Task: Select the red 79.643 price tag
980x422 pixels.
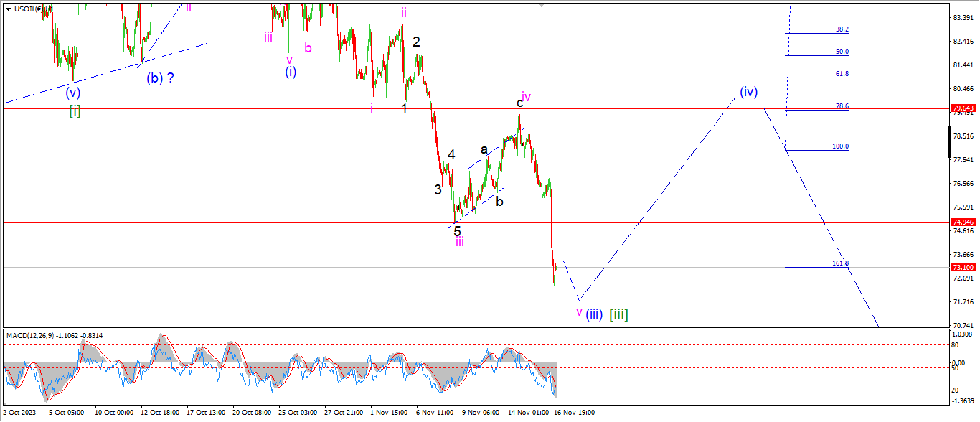Action: coord(962,108)
